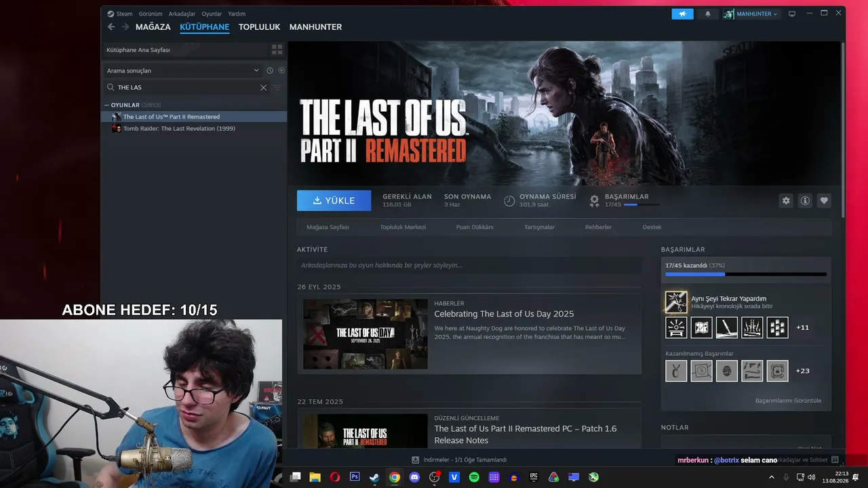
Task: Open the Puan Dükkânı link
Action: click(x=475, y=227)
